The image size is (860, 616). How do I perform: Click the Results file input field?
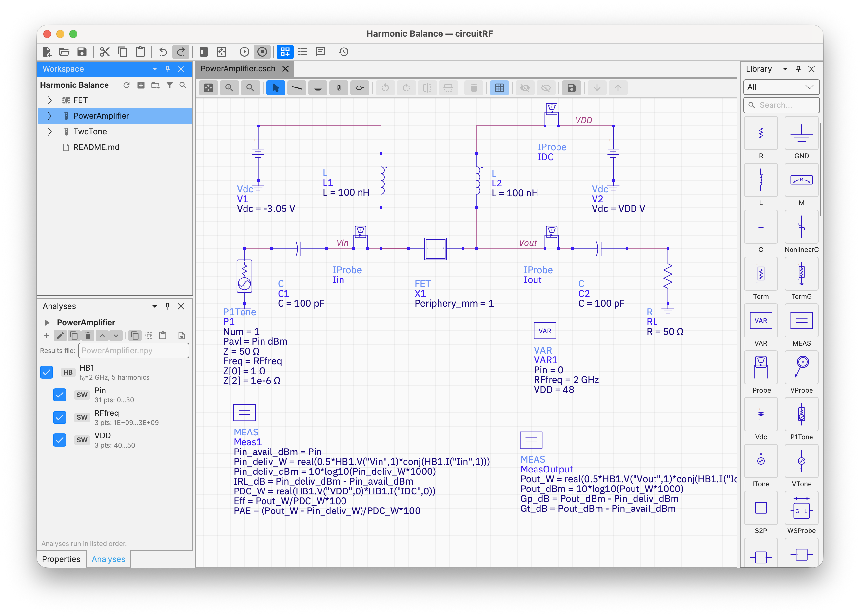pos(133,350)
